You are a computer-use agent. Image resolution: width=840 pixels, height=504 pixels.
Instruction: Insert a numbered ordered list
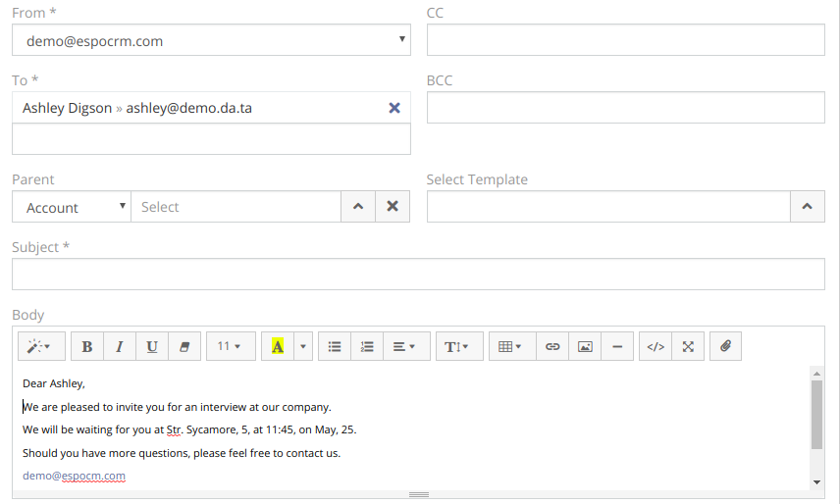pyautogui.click(x=367, y=346)
